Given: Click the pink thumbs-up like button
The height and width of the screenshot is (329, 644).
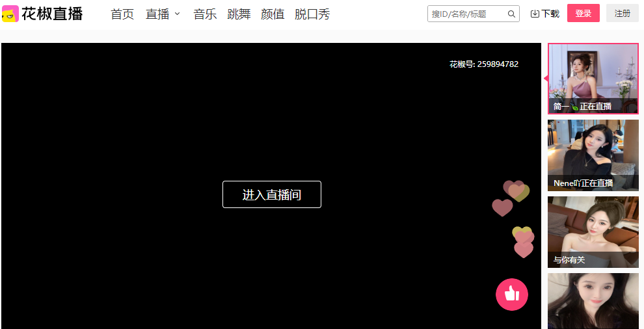Looking at the screenshot, I should coord(512,294).
